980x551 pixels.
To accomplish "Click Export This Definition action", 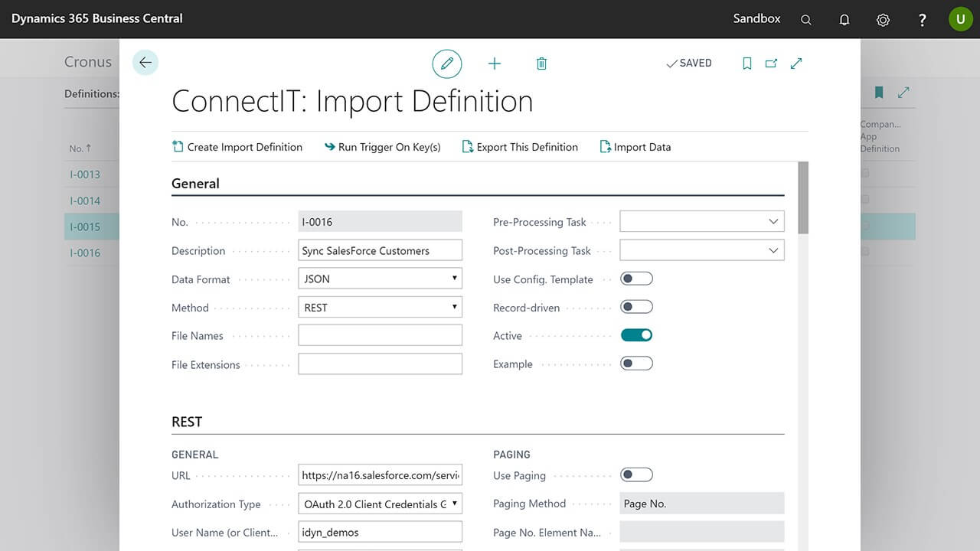I will 520,147.
